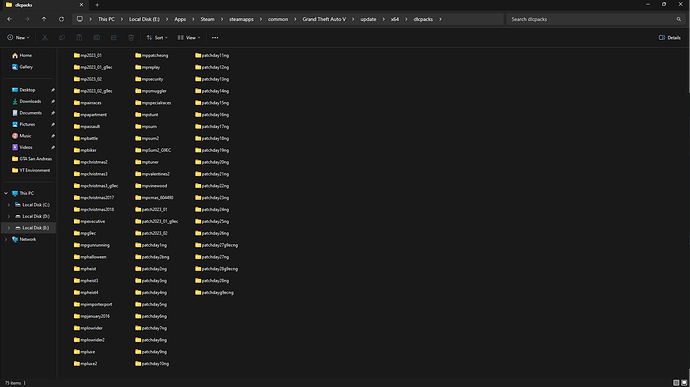Select the patchday10ng folder
This screenshot has height=387, width=690.
(x=152, y=364)
